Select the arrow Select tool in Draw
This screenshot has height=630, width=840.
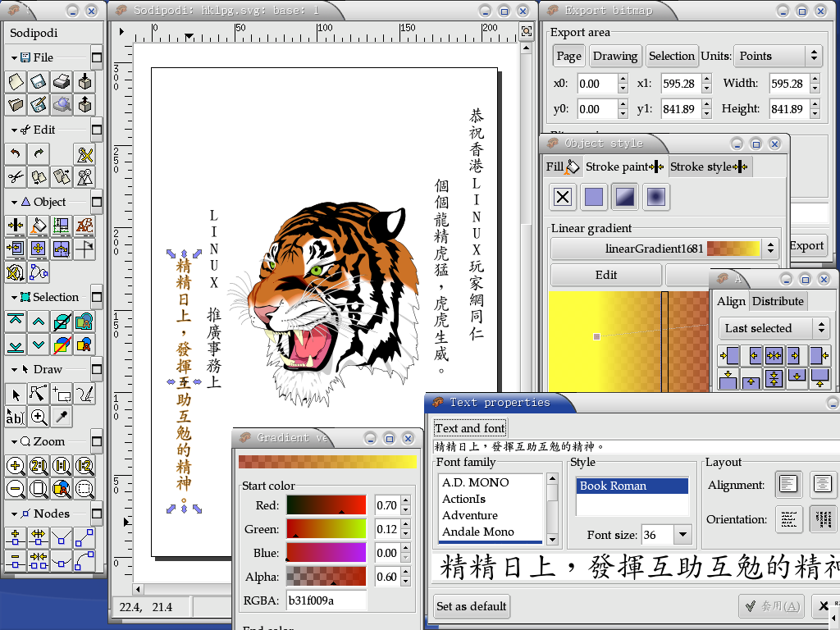tap(16, 395)
